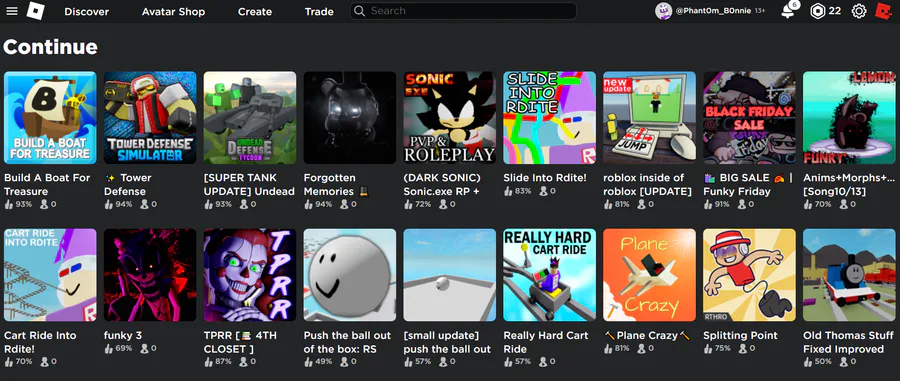The height and width of the screenshot is (381, 900).
Task: Open the Forgotten Memories game thumbnail
Action: (x=350, y=118)
